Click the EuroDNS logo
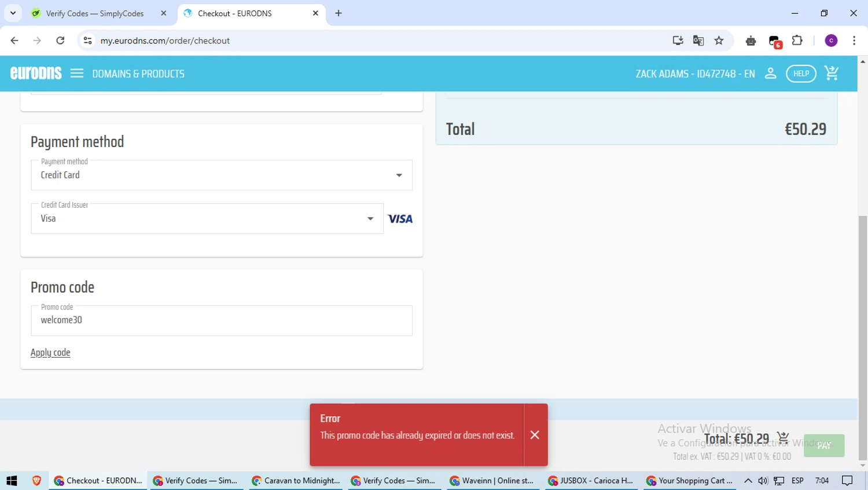 [36, 73]
